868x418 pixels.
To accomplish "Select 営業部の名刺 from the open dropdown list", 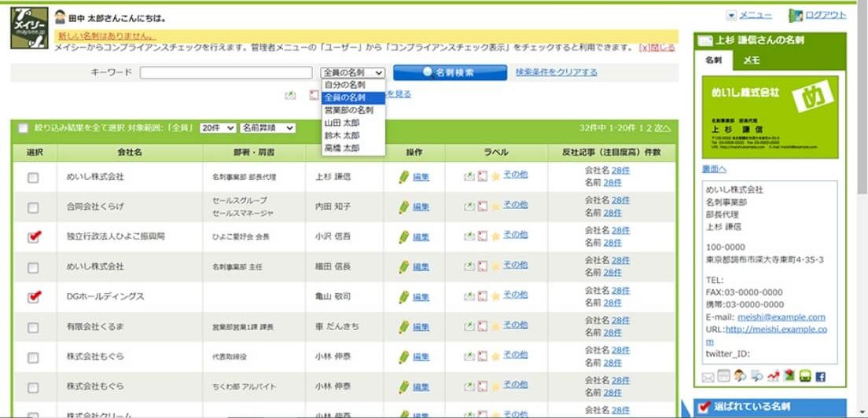I will [x=348, y=110].
